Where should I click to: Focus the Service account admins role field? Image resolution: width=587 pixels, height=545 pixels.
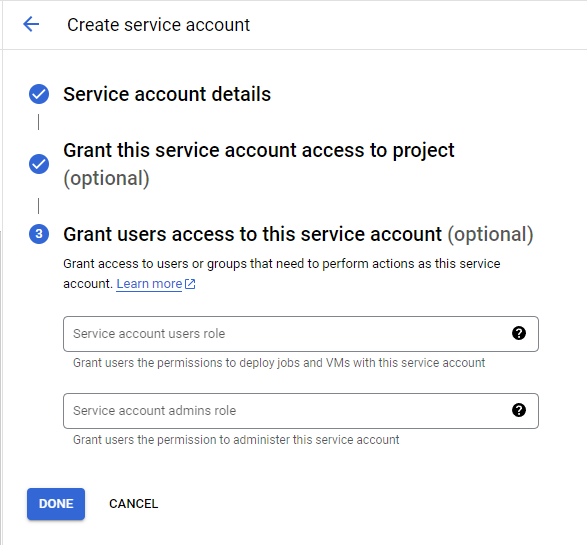[x=301, y=411]
